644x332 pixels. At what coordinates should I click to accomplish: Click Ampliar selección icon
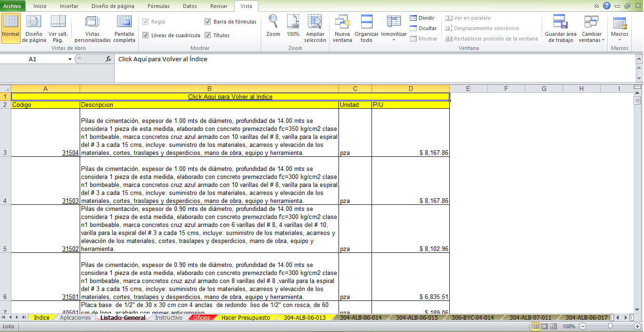[x=315, y=28]
